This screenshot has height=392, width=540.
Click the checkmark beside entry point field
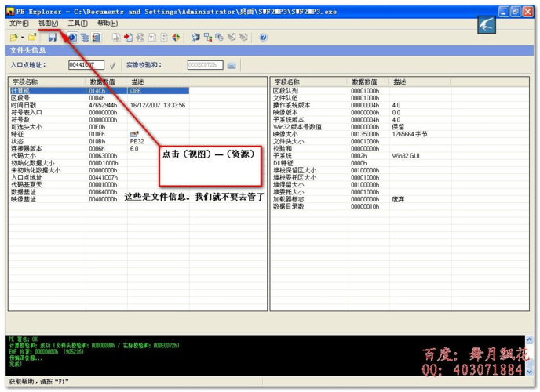point(112,65)
